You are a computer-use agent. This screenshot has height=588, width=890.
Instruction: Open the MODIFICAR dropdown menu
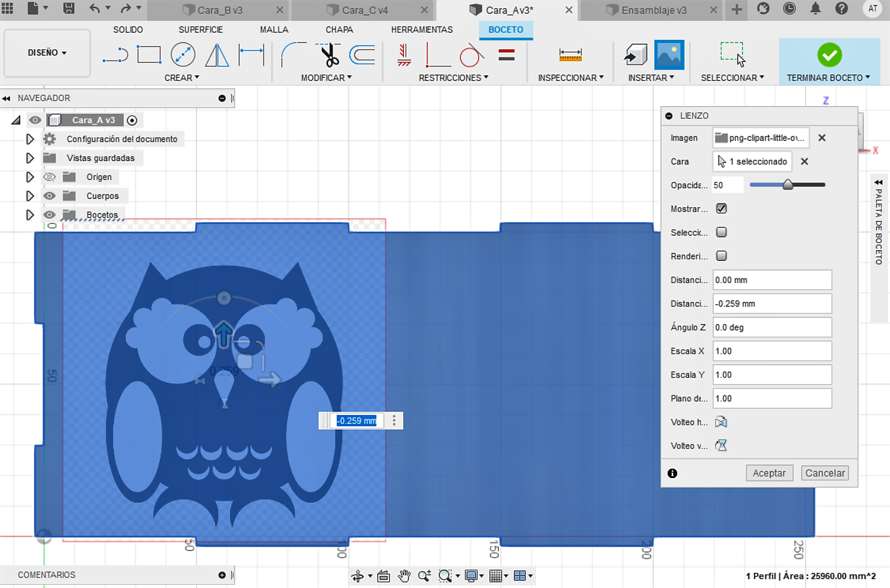coord(326,78)
